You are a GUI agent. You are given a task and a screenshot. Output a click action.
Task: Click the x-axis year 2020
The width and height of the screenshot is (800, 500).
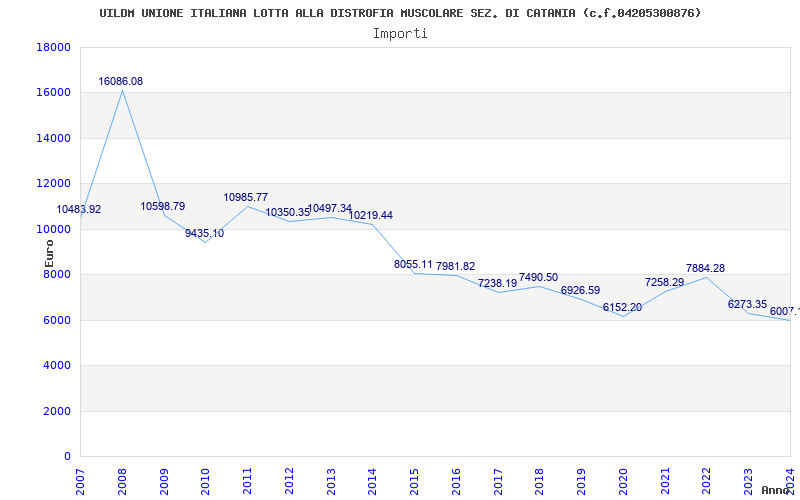(x=623, y=481)
